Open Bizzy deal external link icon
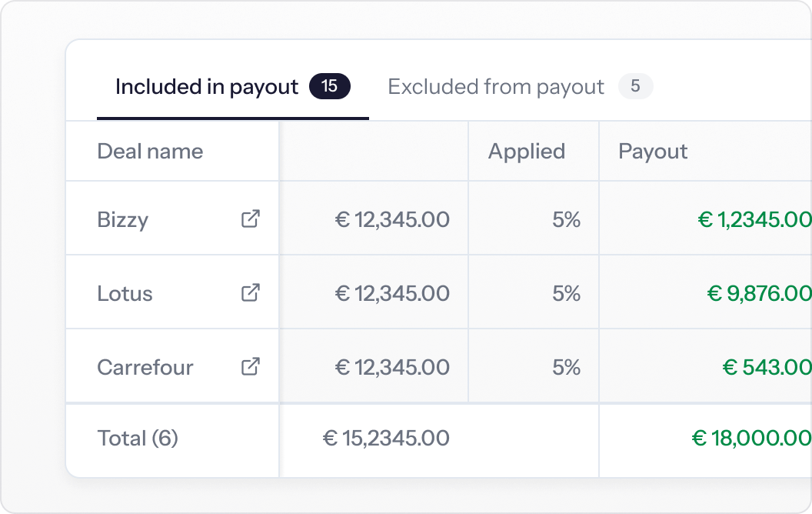Screen dimensions: 812x514 (251, 219)
